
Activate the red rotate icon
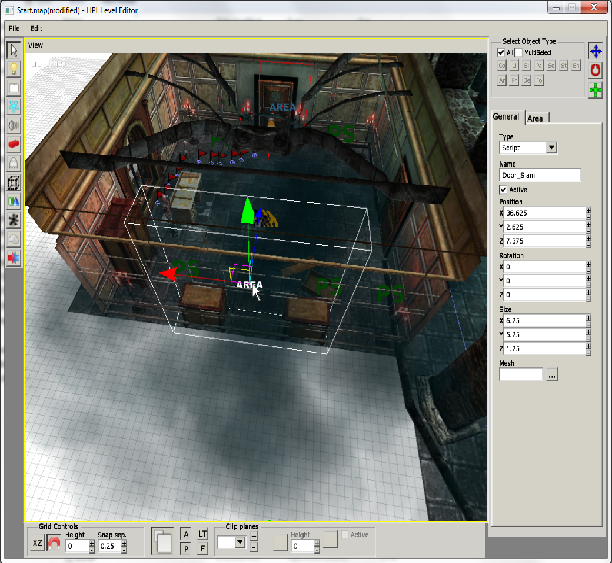click(596, 71)
